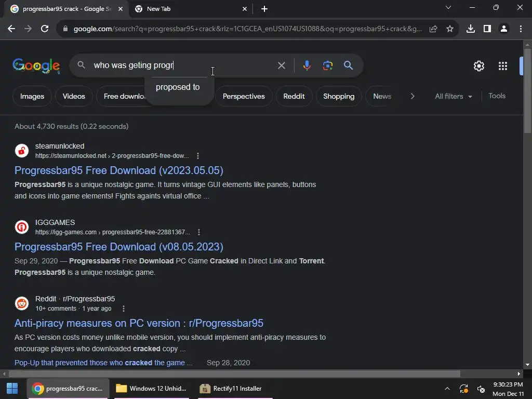Filter results by Videos
This screenshot has width=532, height=399.
tap(74, 96)
